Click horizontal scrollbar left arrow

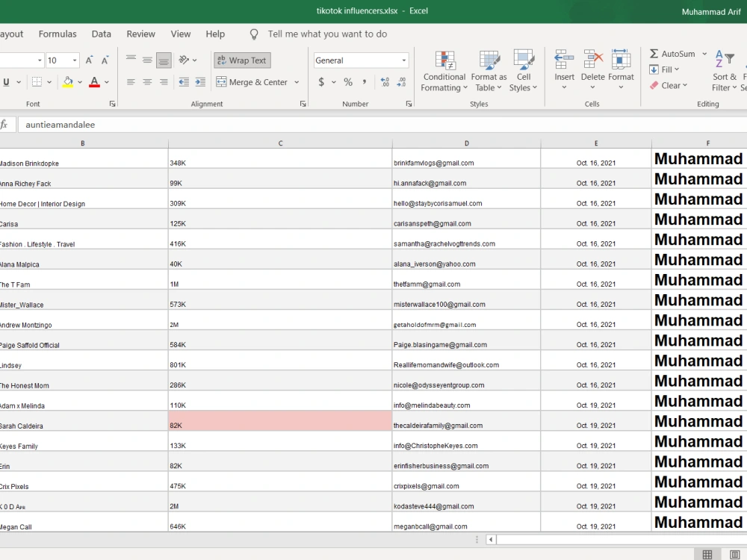pyautogui.click(x=491, y=540)
